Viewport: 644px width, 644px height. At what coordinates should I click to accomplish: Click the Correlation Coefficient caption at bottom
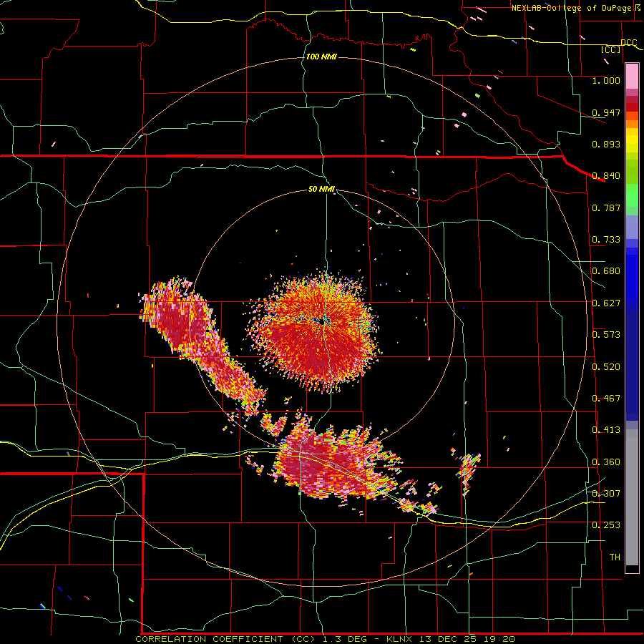pos(325,639)
